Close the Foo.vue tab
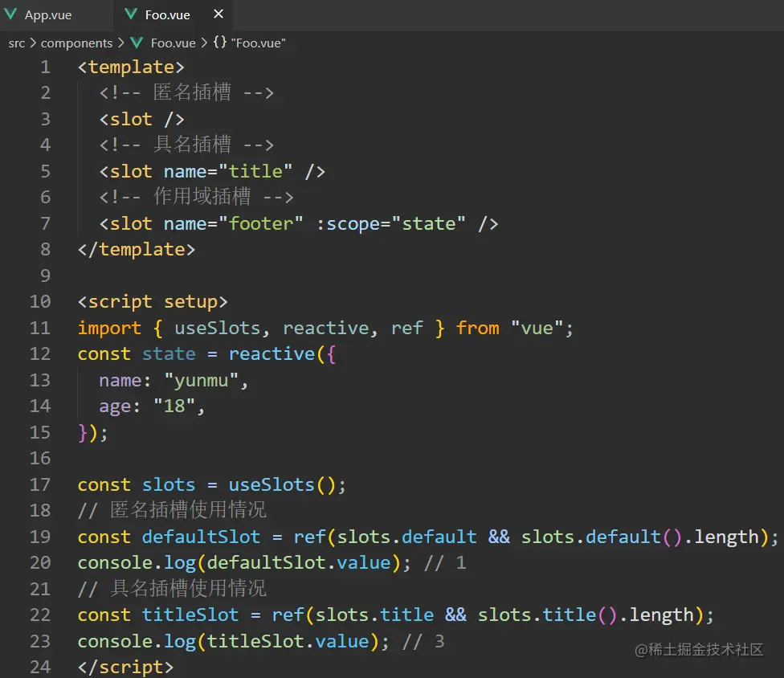The height and width of the screenshot is (678, 784). pyautogui.click(x=218, y=14)
